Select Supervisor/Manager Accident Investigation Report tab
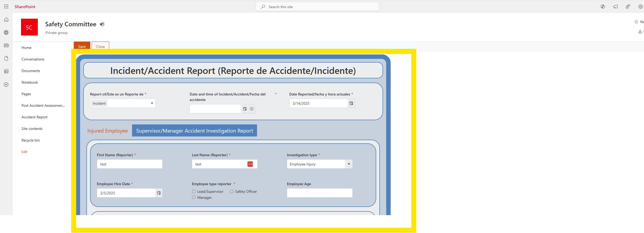Screen dimensions: 644x233 (x=194, y=131)
